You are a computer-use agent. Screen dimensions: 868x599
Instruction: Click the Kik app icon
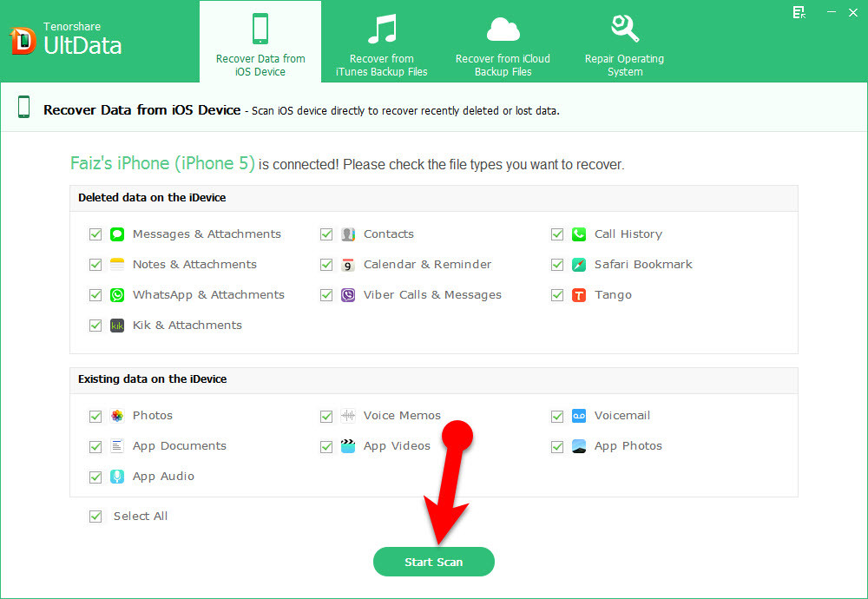pyautogui.click(x=117, y=326)
